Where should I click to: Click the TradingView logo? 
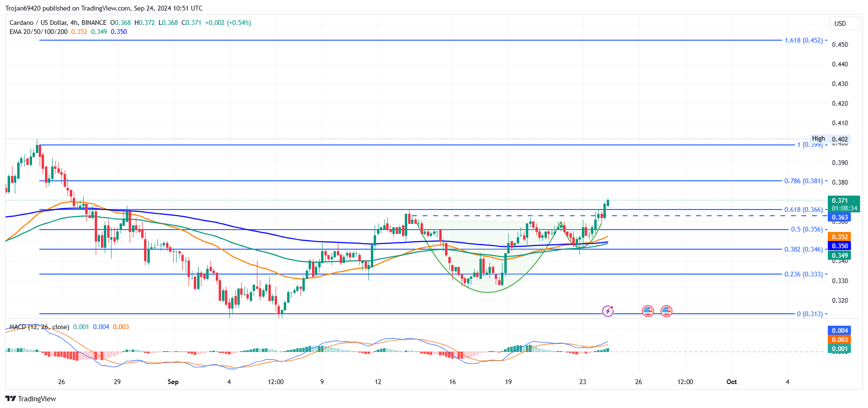pos(31,399)
